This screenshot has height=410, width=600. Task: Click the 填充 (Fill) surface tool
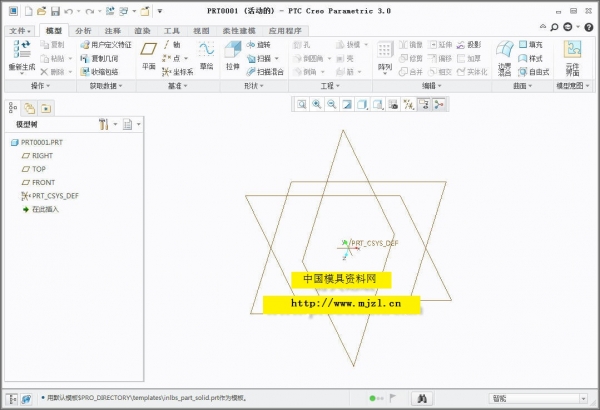(530, 45)
